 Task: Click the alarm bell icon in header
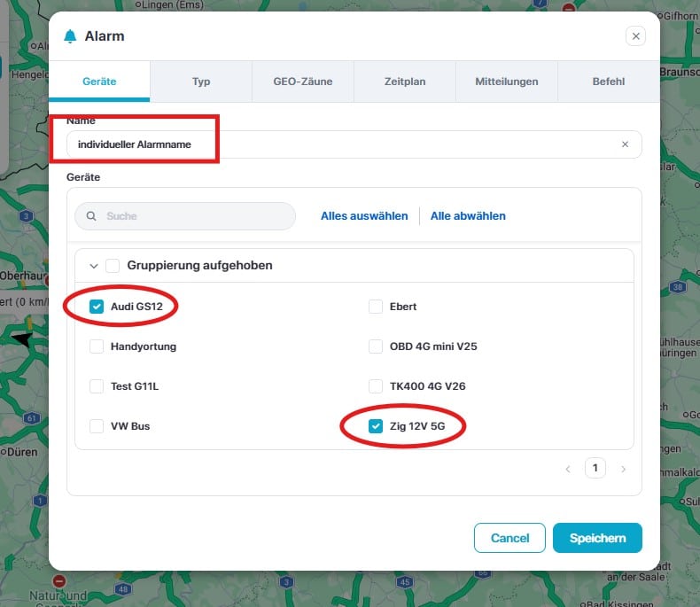(70, 36)
